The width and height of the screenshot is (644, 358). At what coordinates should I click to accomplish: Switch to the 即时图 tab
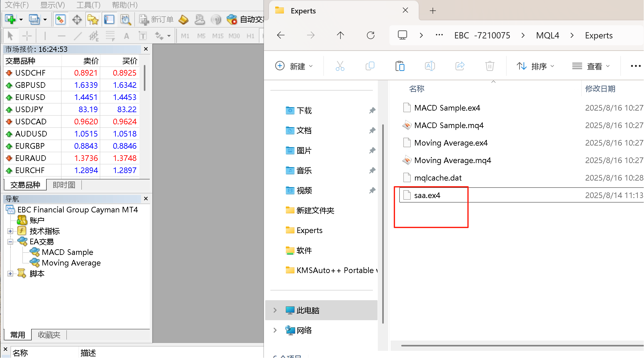pyautogui.click(x=64, y=185)
